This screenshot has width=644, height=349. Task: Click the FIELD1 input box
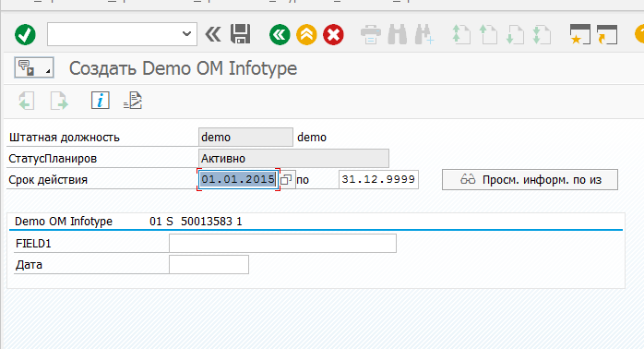pyautogui.click(x=282, y=244)
